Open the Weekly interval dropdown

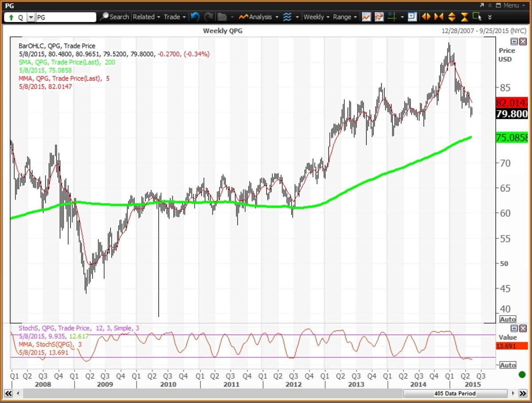316,17
